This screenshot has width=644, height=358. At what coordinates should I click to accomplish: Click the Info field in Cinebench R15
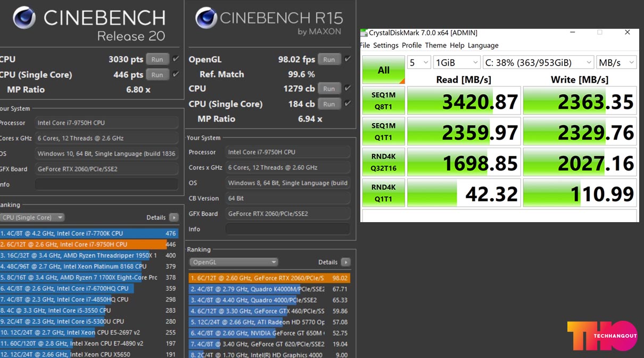[x=288, y=229]
